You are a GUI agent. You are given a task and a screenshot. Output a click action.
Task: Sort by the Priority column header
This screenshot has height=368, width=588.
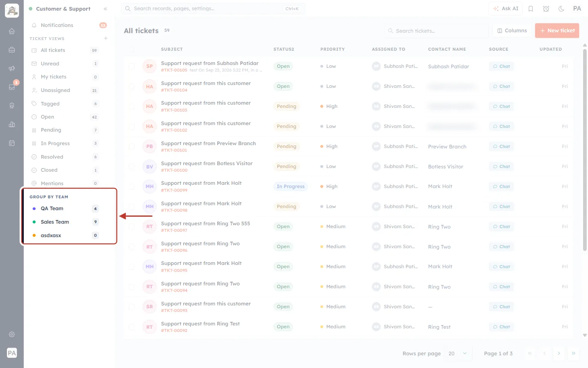[332, 49]
